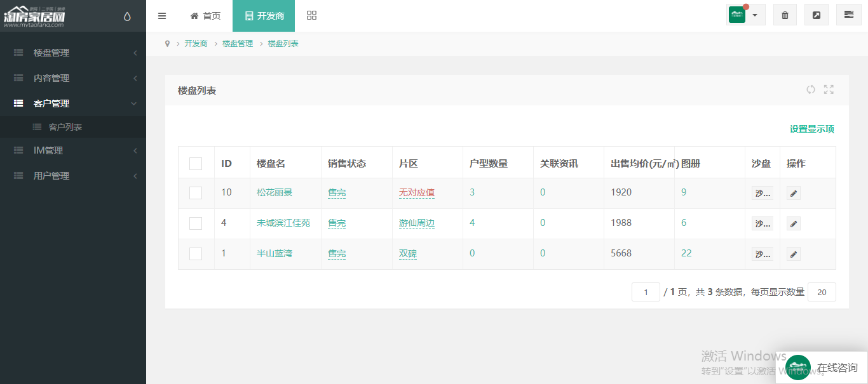Screen dimensions: 868x384
Task: Open the grid apps icon tab
Action: (311, 16)
